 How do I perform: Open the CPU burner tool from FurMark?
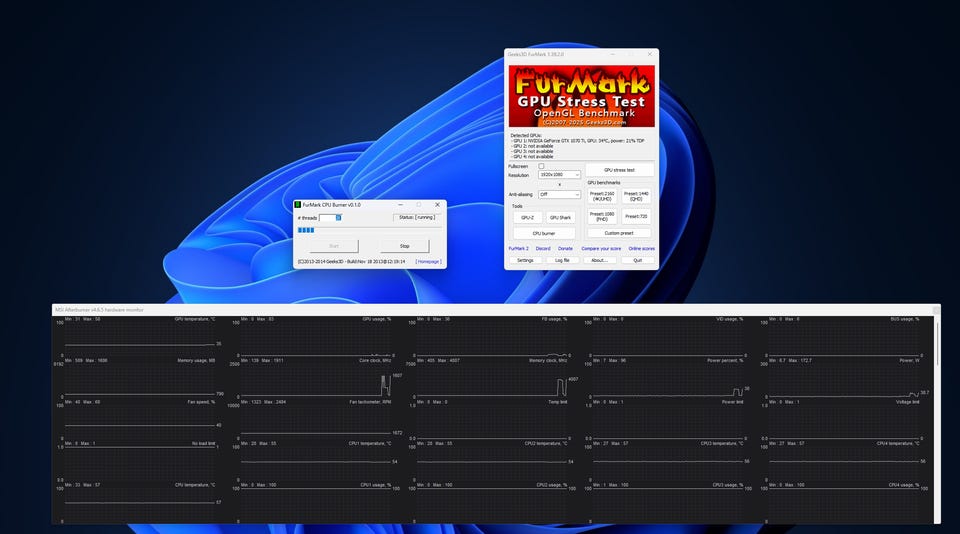544,233
